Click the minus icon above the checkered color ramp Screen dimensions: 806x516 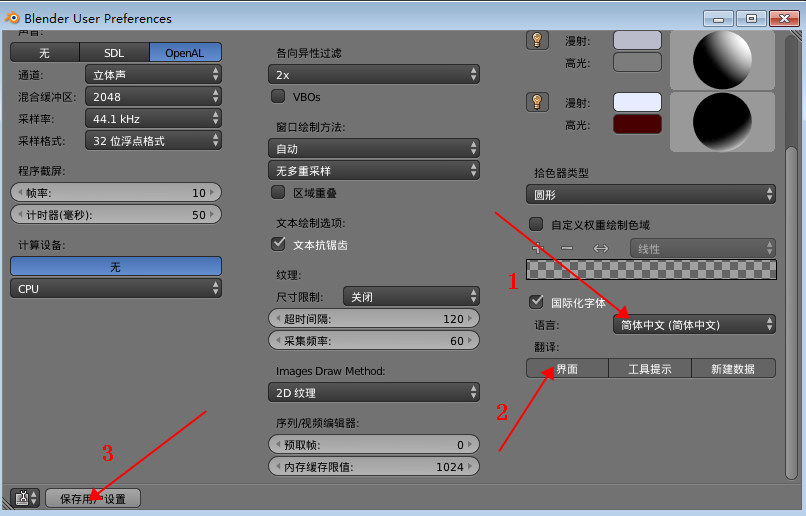click(x=567, y=247)
